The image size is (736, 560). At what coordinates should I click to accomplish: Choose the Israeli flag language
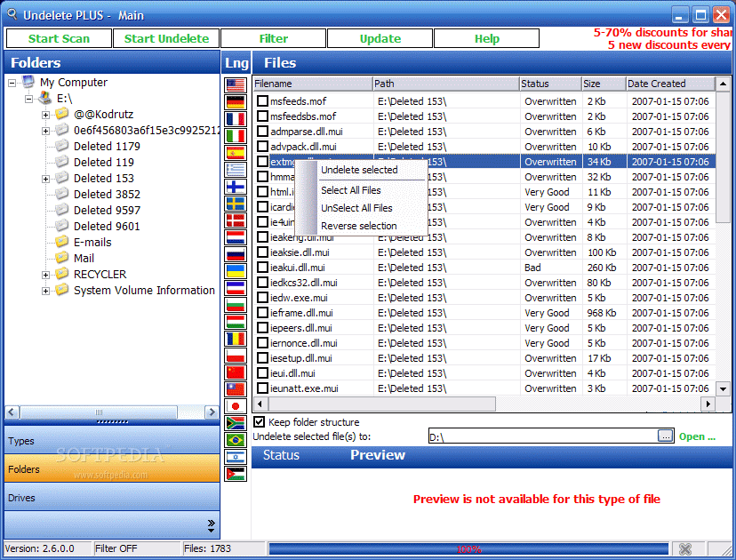tap(236, 457)
